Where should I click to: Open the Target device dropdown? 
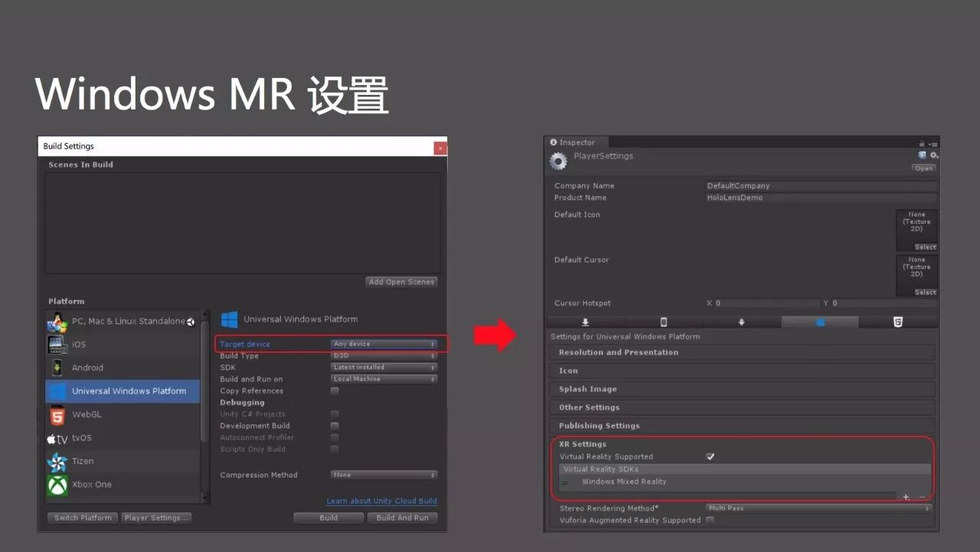(x=384, y=345)
